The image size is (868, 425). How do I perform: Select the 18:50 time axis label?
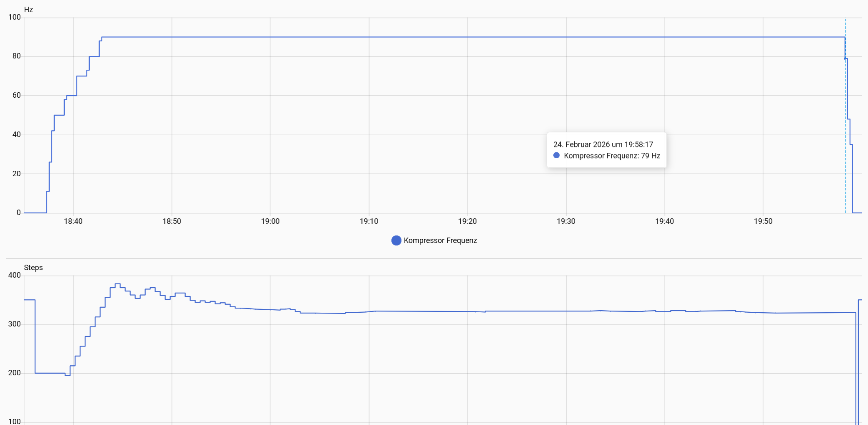click(172, 221)
